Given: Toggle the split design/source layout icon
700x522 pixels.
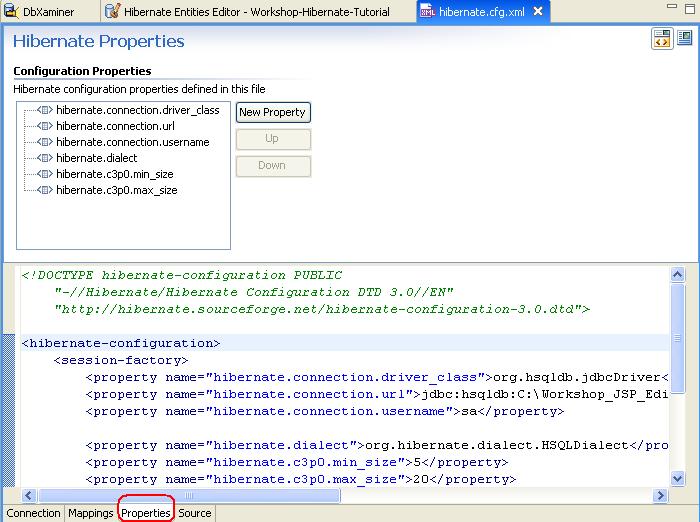Looking at the screenshot, I should [662, 38].
